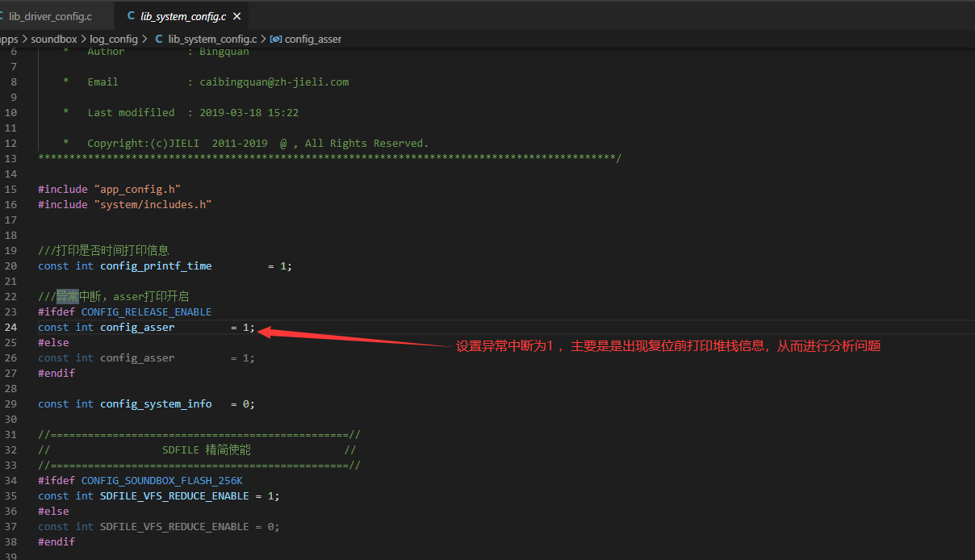The width and height of the screenshot is (975, 560).
Task: Select the lib_system_config.c editor tab
Action: [x=183, y=16]
